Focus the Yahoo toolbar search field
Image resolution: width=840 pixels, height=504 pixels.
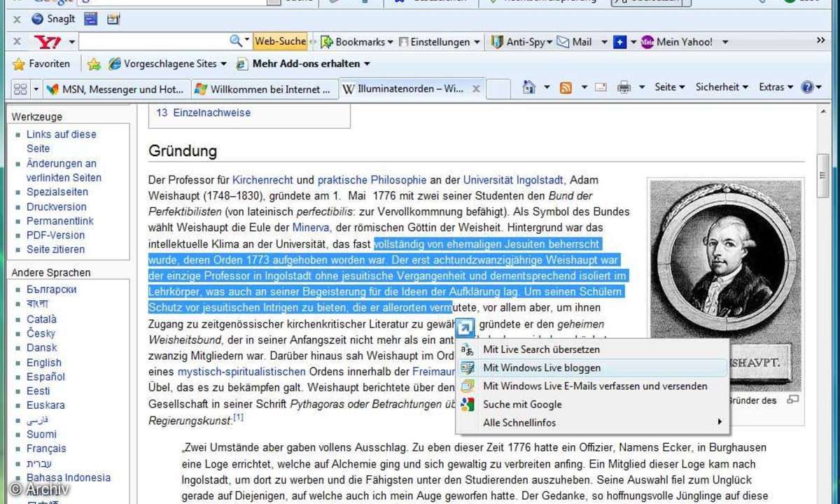[x=154, y=42]
